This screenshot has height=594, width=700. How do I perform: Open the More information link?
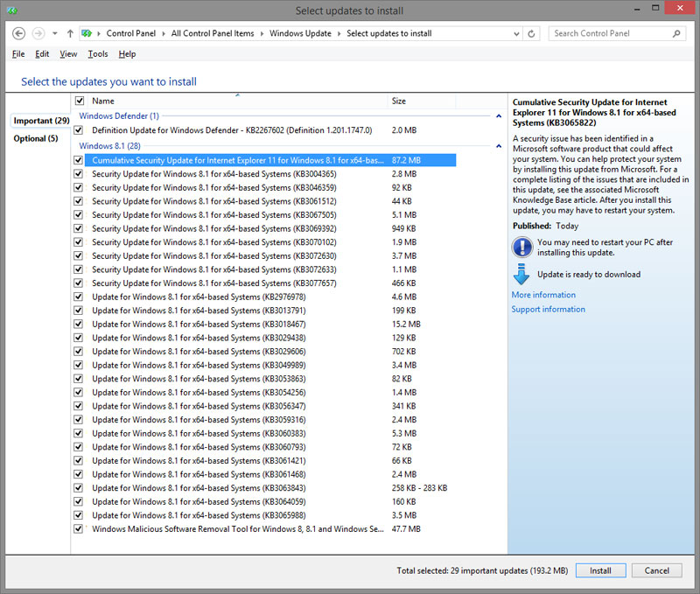(543, 295)
